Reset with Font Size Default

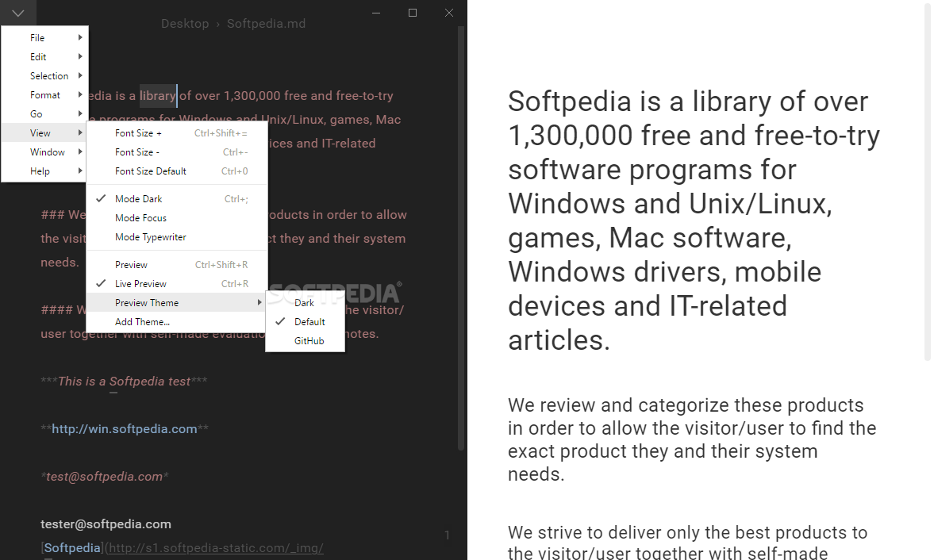pos(177,171)
